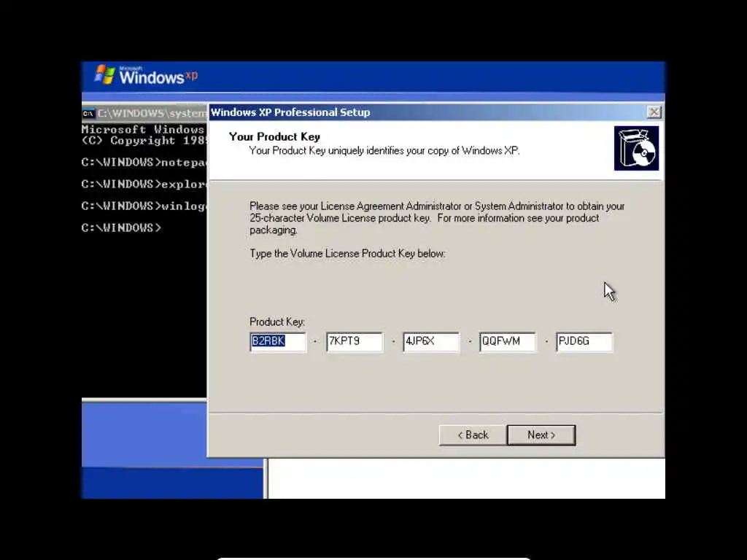Click the command prompt title bar icon
747x560 pixels.
pos(88,113)
